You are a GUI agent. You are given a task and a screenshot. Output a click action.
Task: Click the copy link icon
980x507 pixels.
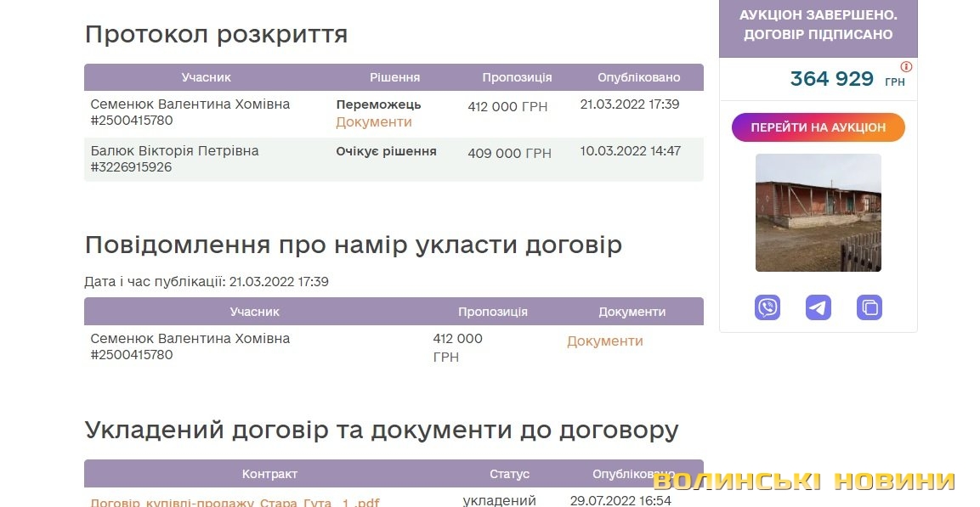coord(870,307)
